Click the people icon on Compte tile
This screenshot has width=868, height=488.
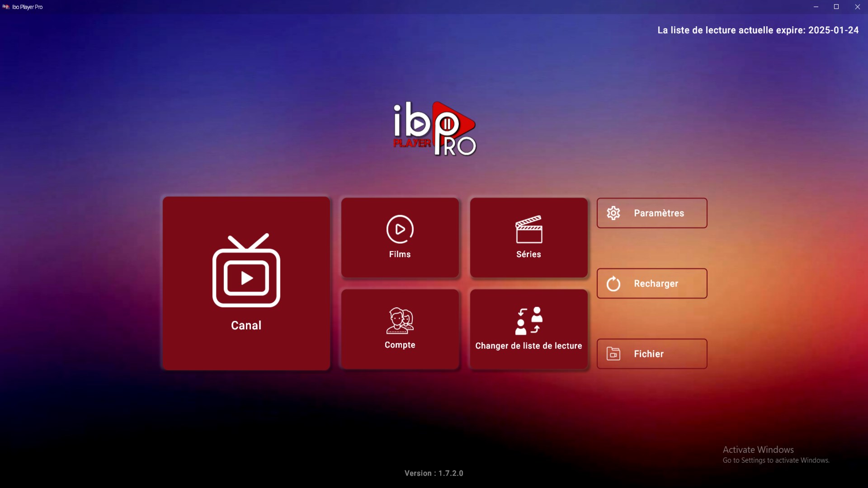[400, 321]
